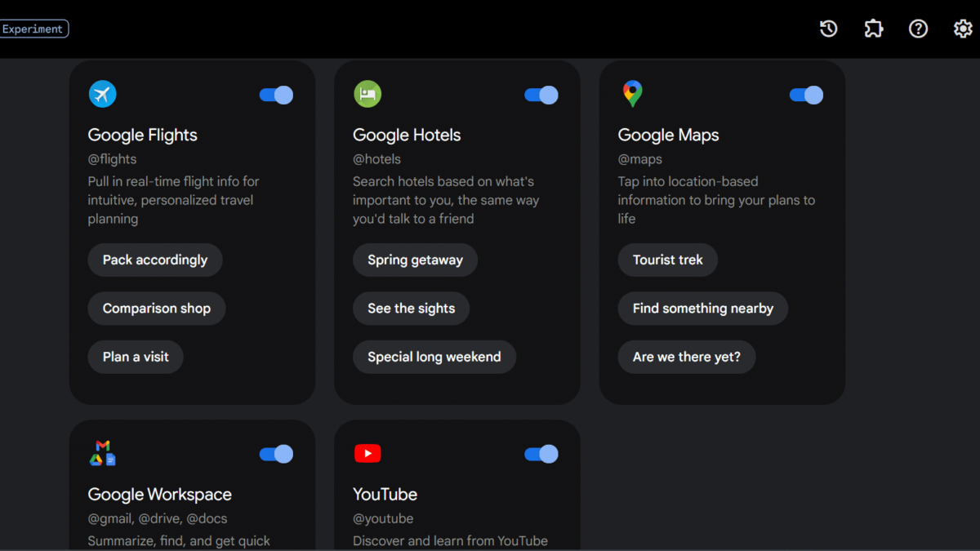Click the Google Flights card title
The width and height of the screenshot is (980, 551).
point(143,135)
